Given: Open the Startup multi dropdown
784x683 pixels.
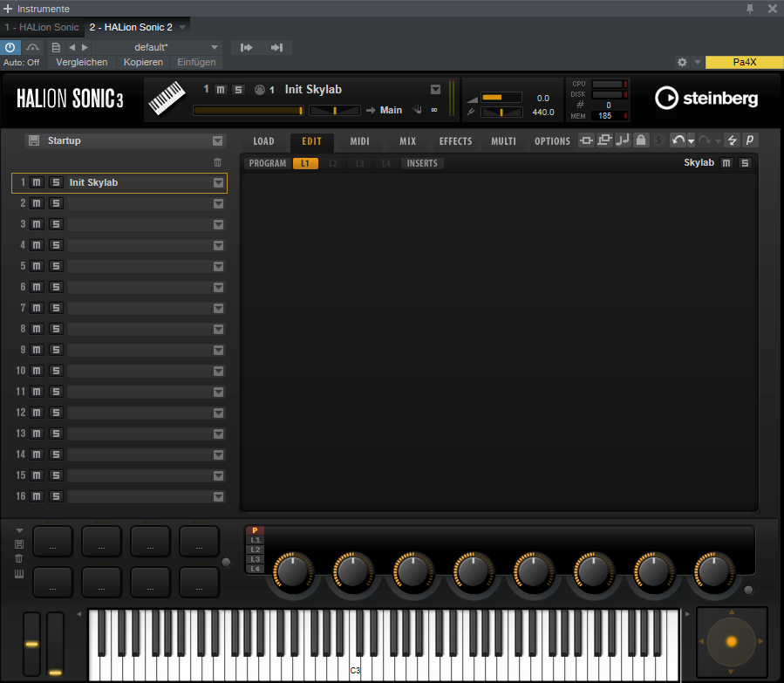Looking at the screenshot, I should click(217, 140).
